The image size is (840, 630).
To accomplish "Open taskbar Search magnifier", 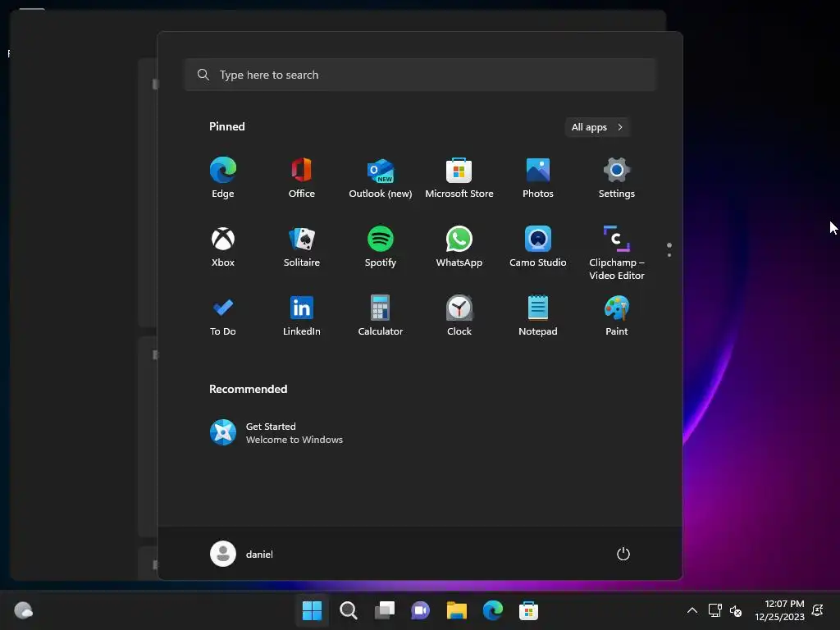I will click(x=348, y=610).
